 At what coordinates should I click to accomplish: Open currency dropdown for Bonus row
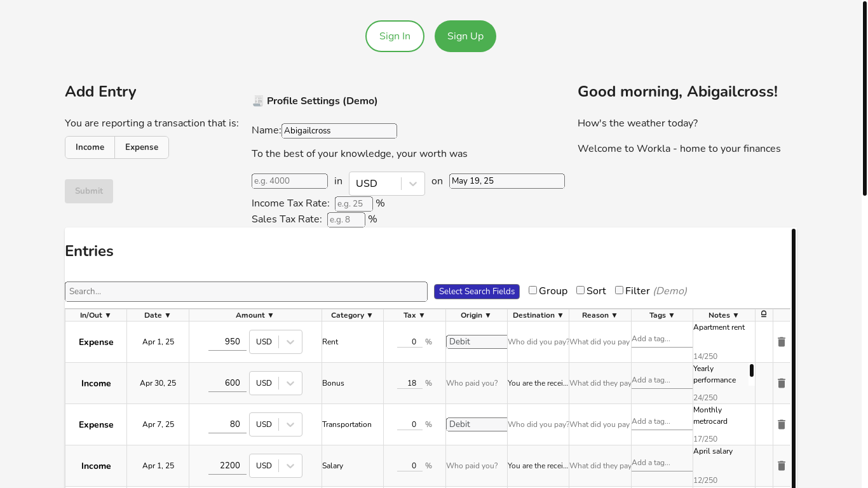point(276,383)
